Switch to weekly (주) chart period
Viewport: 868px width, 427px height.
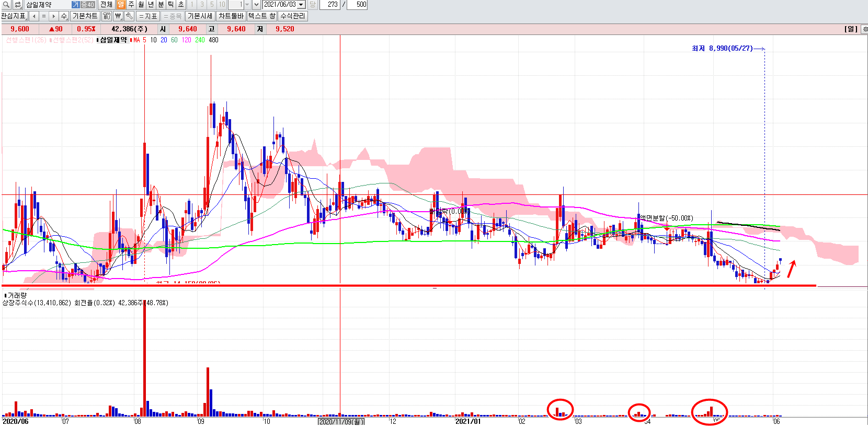click(131, 4)
